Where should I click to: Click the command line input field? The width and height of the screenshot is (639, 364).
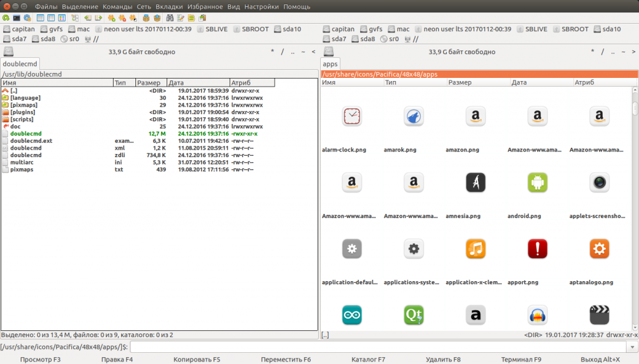378,347
